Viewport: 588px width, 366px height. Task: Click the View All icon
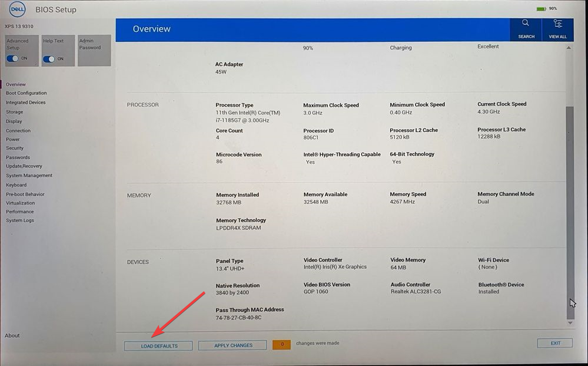(557, 24)
